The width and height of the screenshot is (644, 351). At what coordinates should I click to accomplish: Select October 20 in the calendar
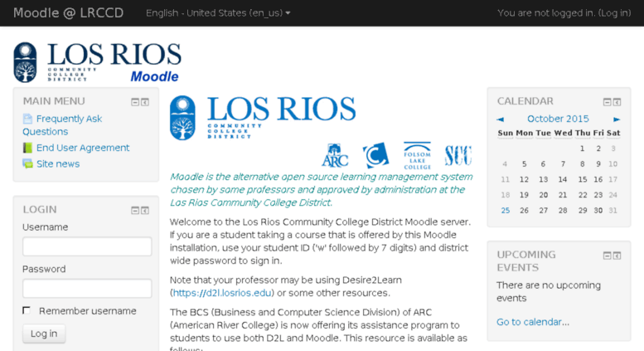[x=544, y=195]
